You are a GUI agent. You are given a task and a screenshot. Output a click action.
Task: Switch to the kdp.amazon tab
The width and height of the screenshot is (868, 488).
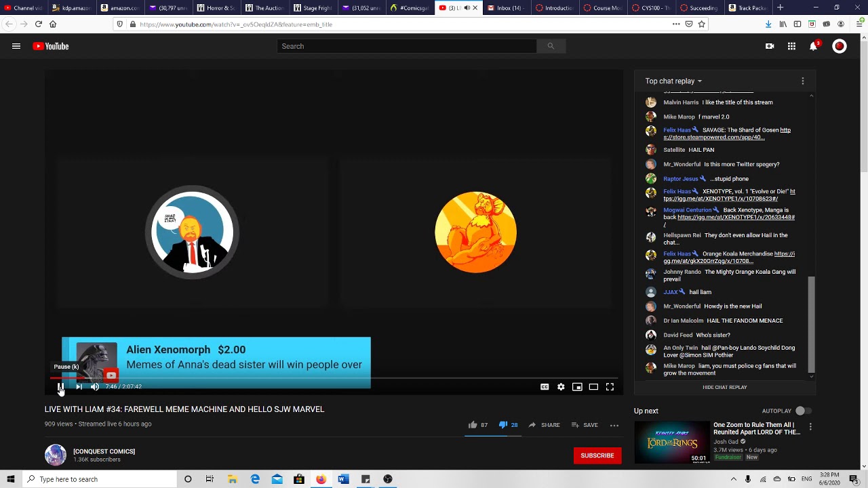pyautogui.click(x=71, y=8)
